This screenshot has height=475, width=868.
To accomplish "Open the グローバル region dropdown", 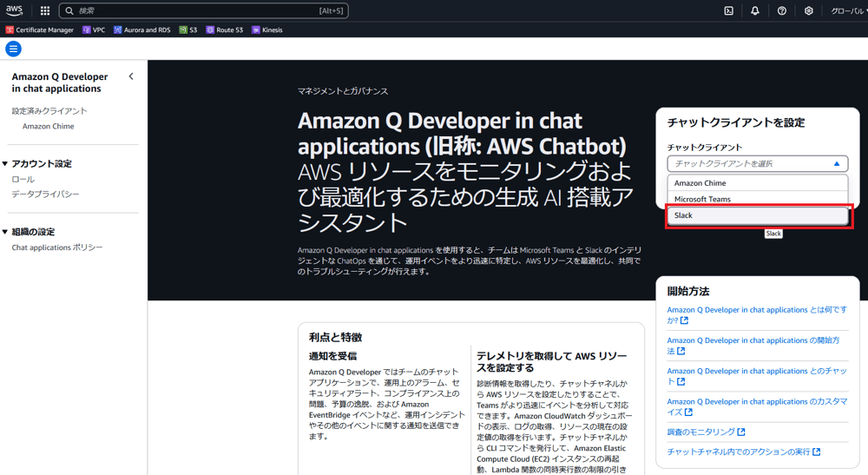I will tap(849, 10).
